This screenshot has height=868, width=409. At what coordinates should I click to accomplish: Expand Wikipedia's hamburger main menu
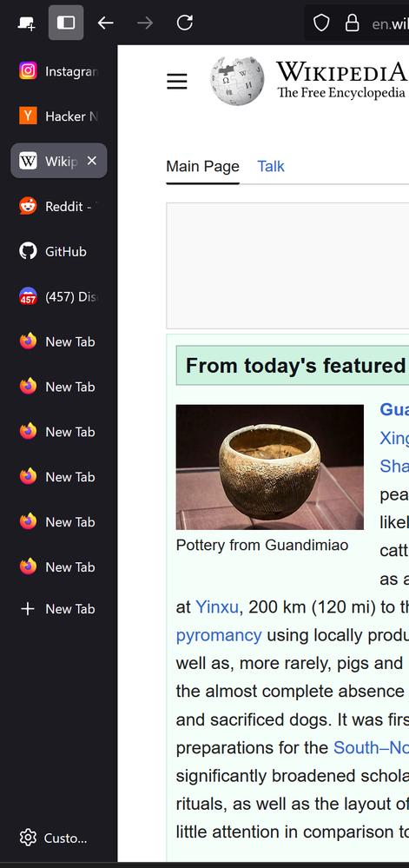pos(177,82)
